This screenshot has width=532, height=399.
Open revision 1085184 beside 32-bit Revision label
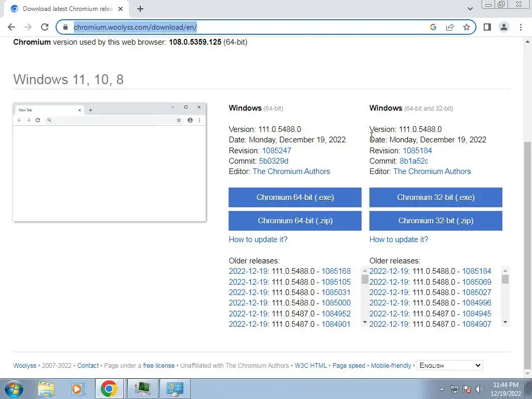[417, 151]
